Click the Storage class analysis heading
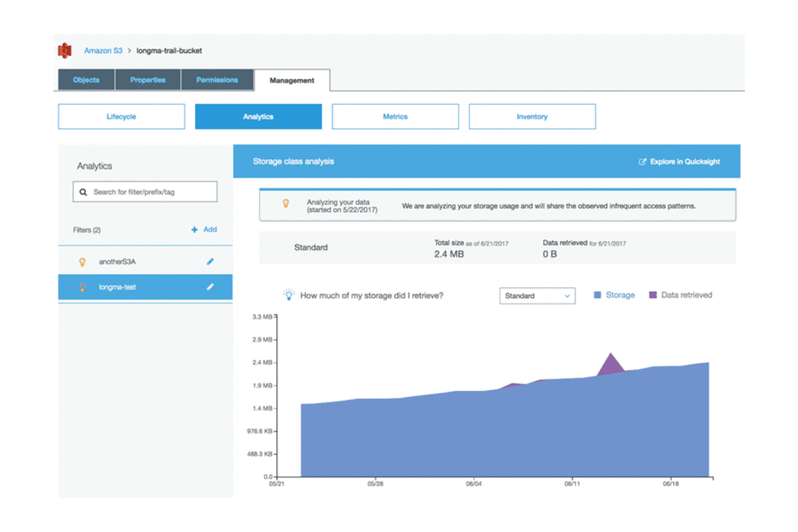 point(293,161)
